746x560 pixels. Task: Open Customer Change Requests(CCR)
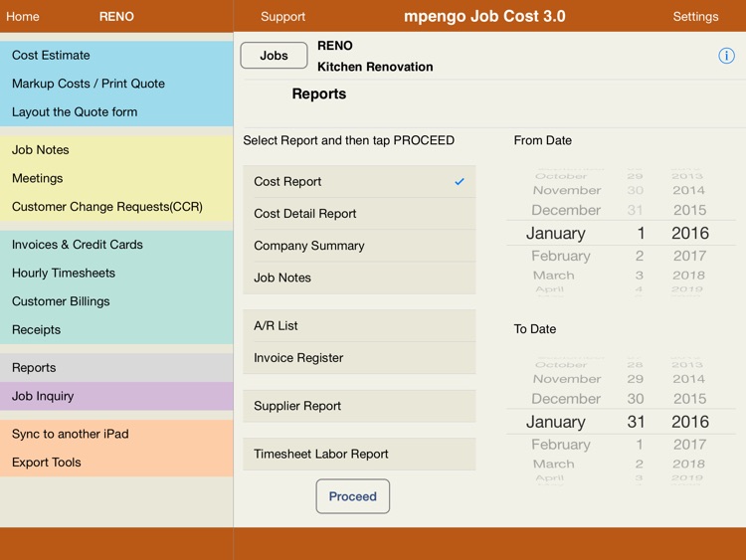(116, 207)
